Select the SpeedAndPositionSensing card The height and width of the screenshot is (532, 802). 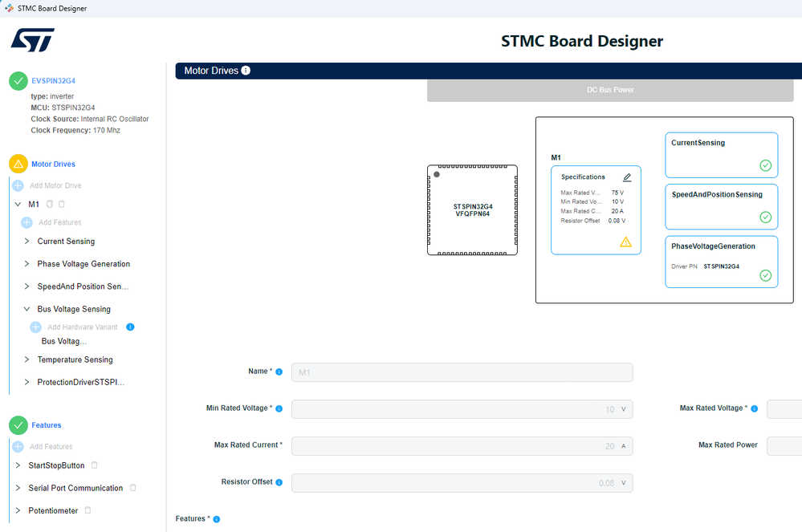click(x=721, y=206)
